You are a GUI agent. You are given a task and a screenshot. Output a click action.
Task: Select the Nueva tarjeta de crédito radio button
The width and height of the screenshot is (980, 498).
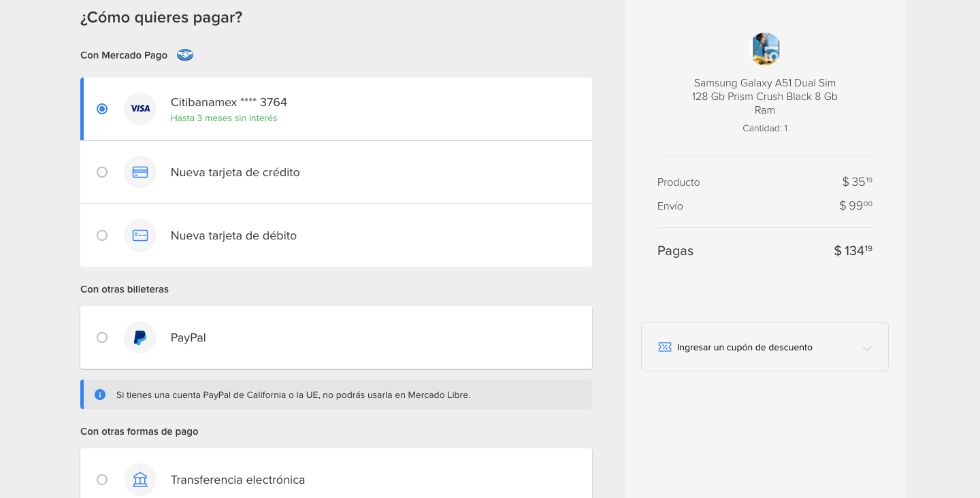102,172
